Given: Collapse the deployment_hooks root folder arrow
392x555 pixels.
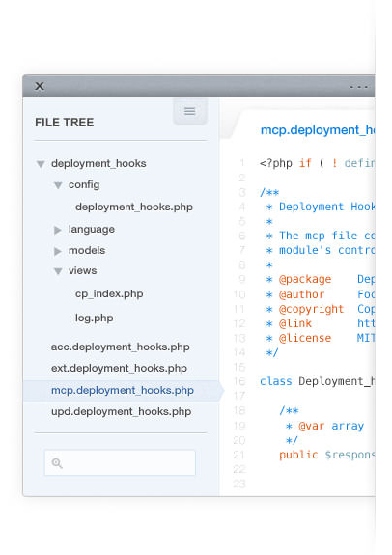Looking at the screenshot, I should 41,164.
